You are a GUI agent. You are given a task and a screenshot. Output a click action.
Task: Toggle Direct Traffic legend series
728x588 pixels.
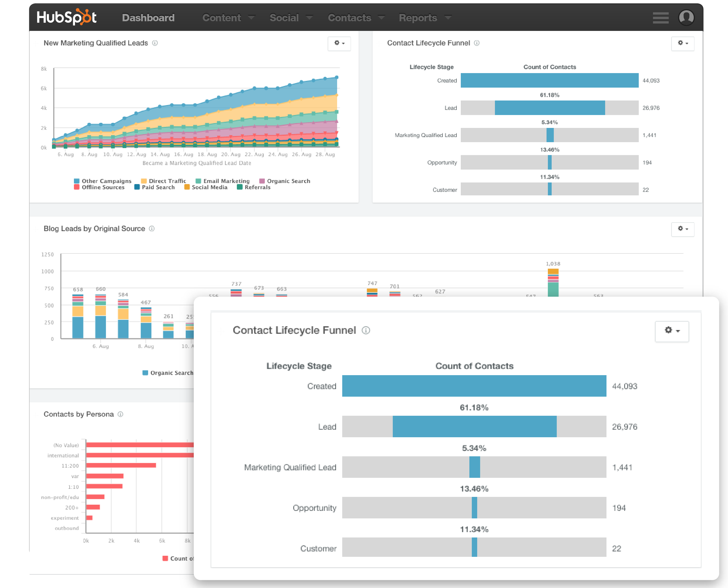point(164,181)
